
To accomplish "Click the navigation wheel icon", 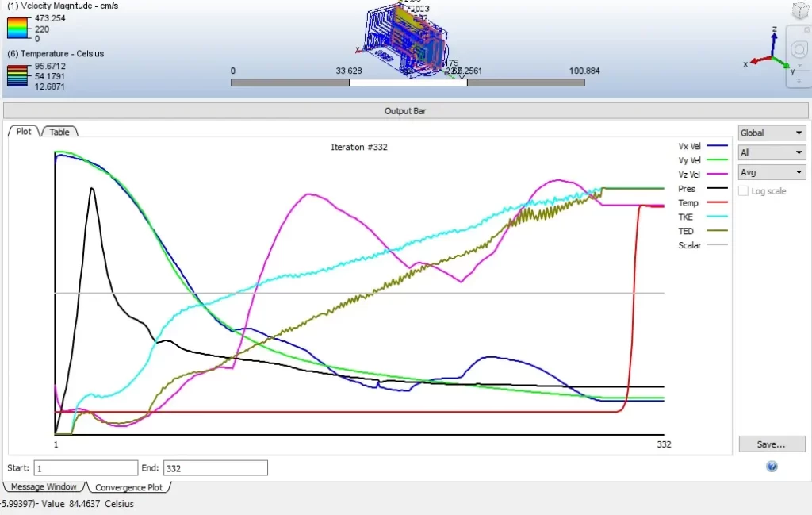I will tap(799, 49).
